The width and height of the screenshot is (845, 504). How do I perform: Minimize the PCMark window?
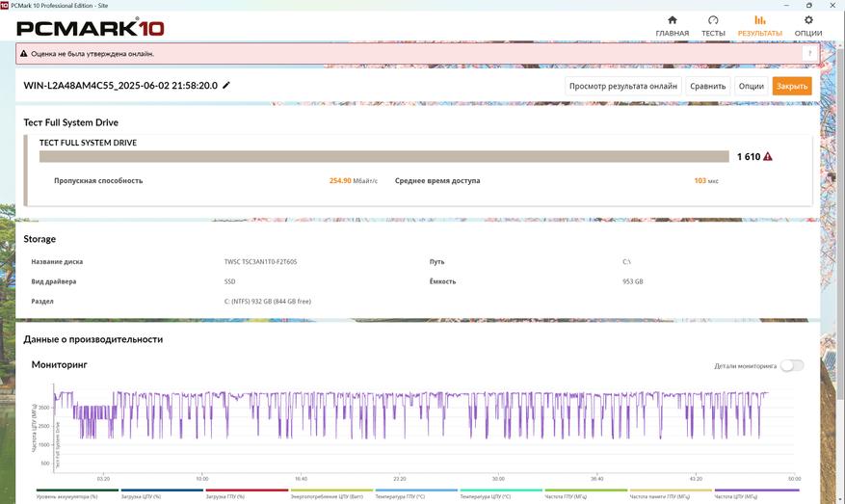(x=787, y=5)
